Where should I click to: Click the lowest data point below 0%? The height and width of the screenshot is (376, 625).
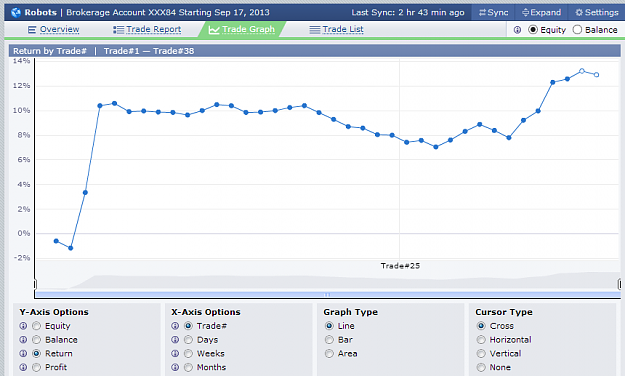[x=71, y=248]
